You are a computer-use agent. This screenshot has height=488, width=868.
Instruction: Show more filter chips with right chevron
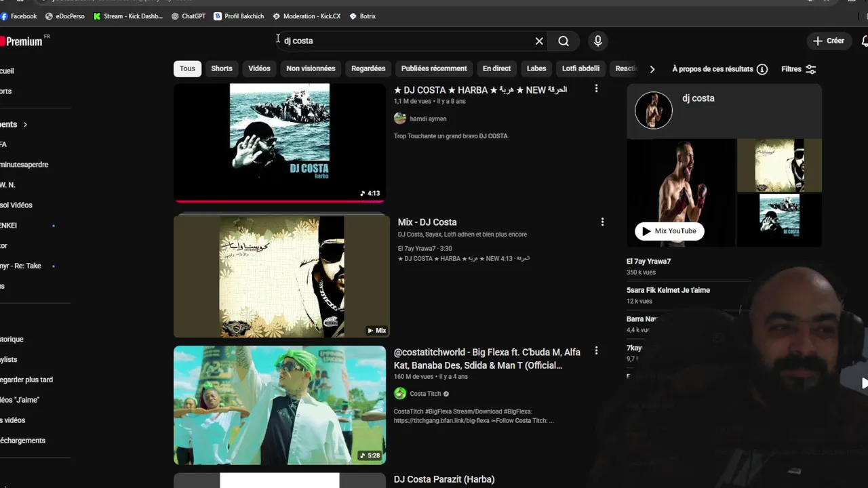pos(652,69)
